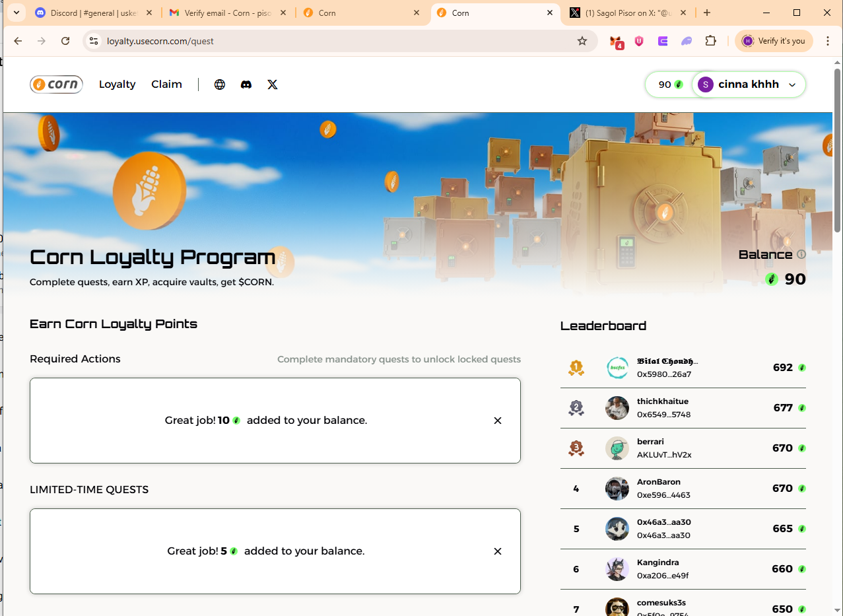
Task: Switch to the Sagol Pisor on X tab
Action: (628, 13)
